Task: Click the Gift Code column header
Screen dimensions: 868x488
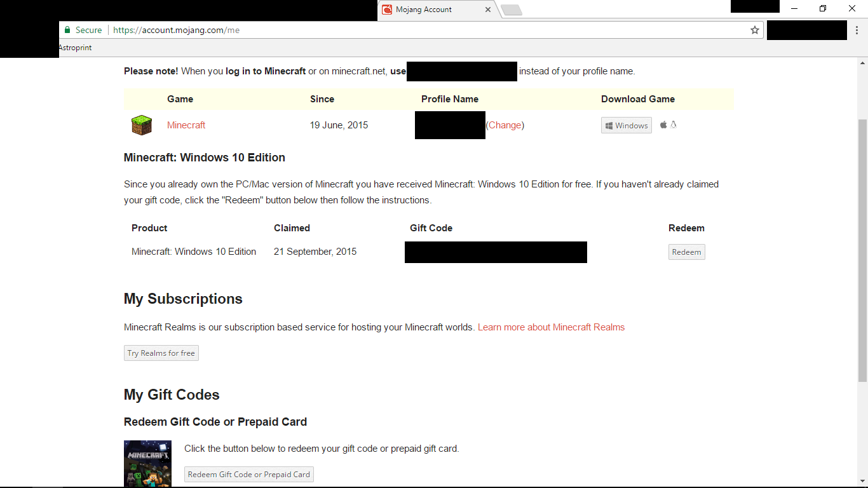Action: point(431,228)
